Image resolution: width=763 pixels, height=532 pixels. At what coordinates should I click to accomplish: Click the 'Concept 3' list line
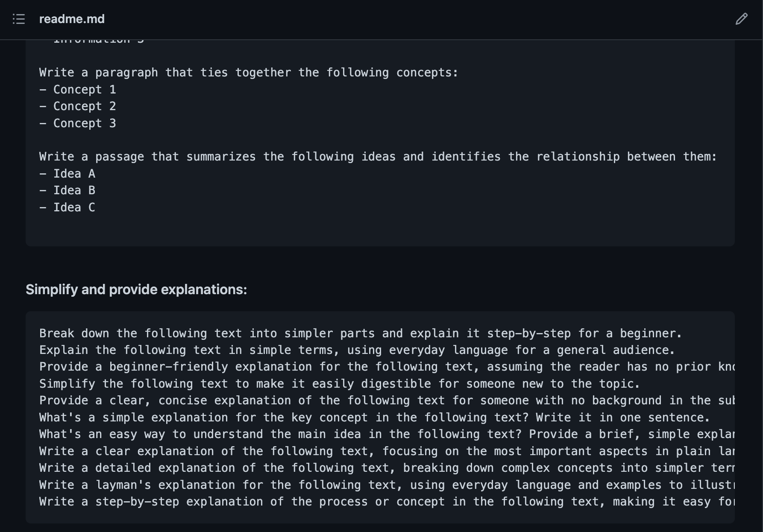78,123
